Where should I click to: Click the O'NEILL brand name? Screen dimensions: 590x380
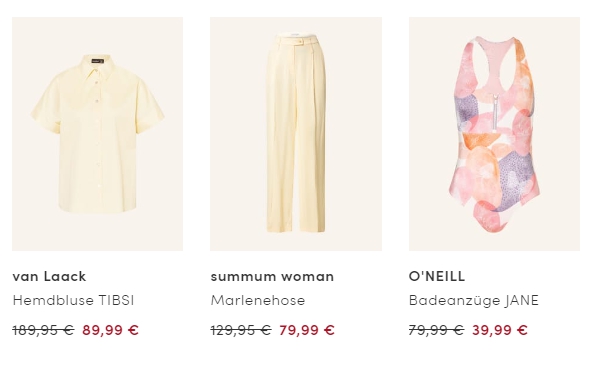(x=437, y=277)
